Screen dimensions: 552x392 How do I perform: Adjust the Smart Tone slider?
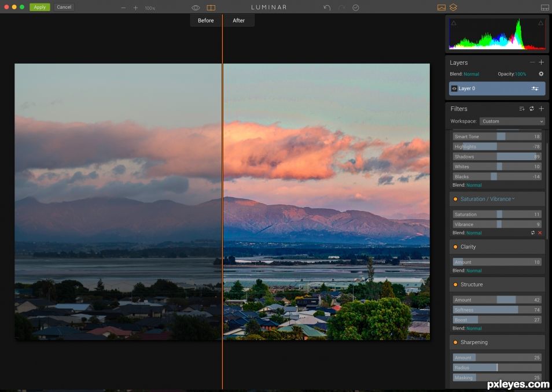(497, 136)
